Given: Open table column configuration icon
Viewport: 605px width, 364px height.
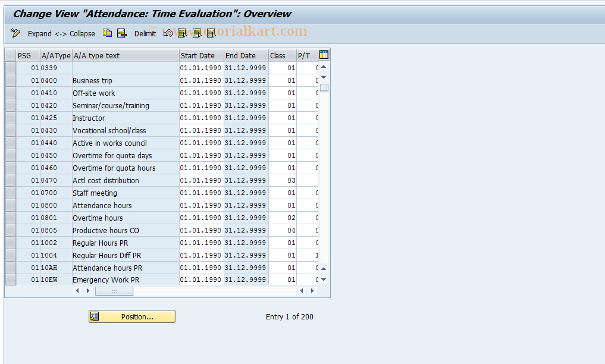Looking at the screenshot, I should pyautogui.click(x=324, y=55).
